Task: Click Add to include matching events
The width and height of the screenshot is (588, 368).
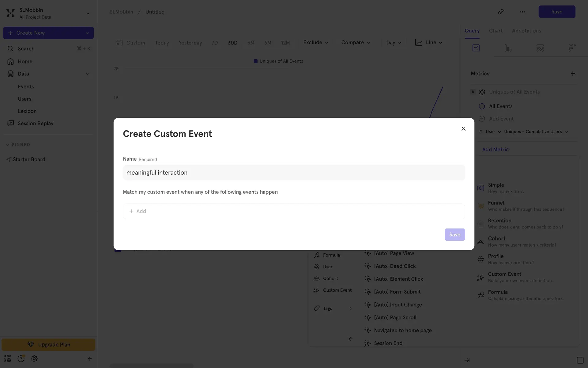Action: point(138,211)
